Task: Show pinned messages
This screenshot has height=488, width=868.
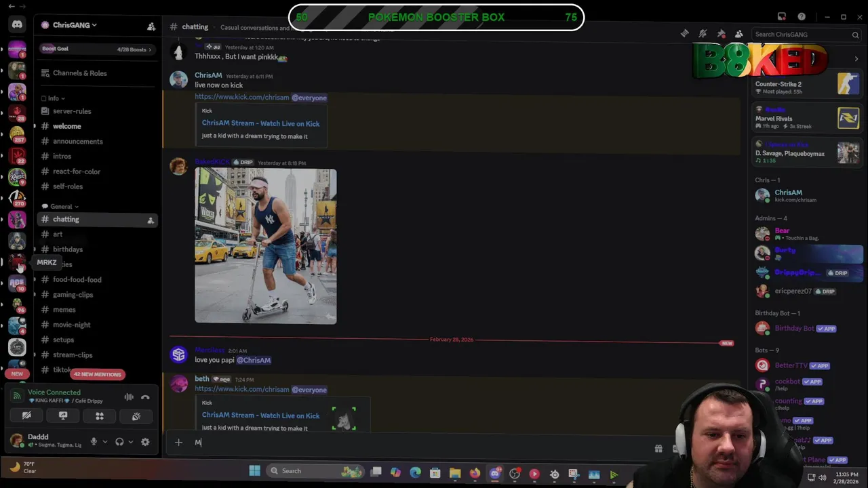Action: 721,34
